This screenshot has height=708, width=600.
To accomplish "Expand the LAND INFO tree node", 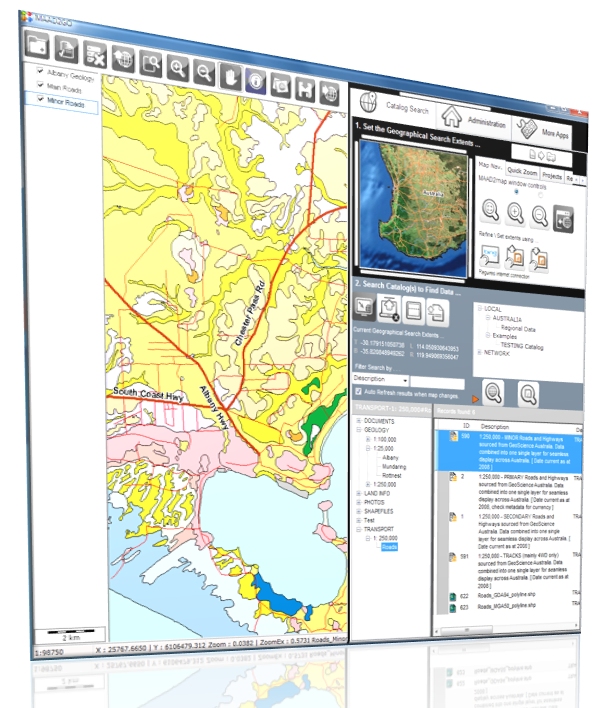I will 358,493.
